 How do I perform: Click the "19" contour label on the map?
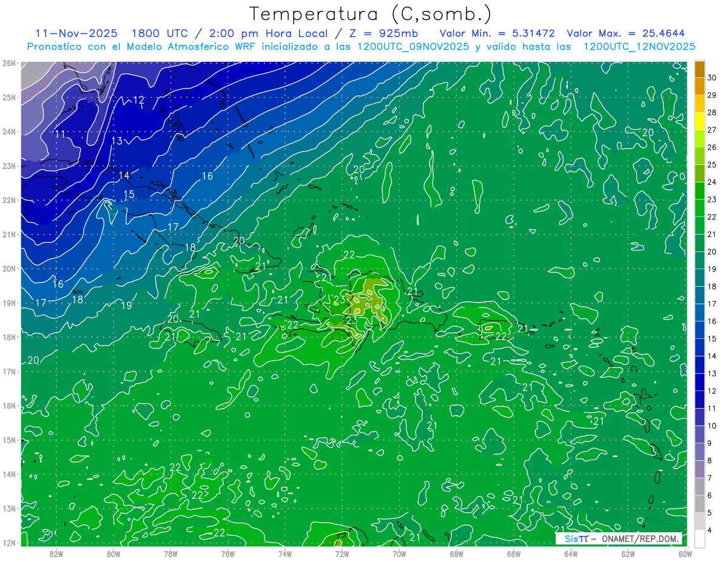coord(126,306)
